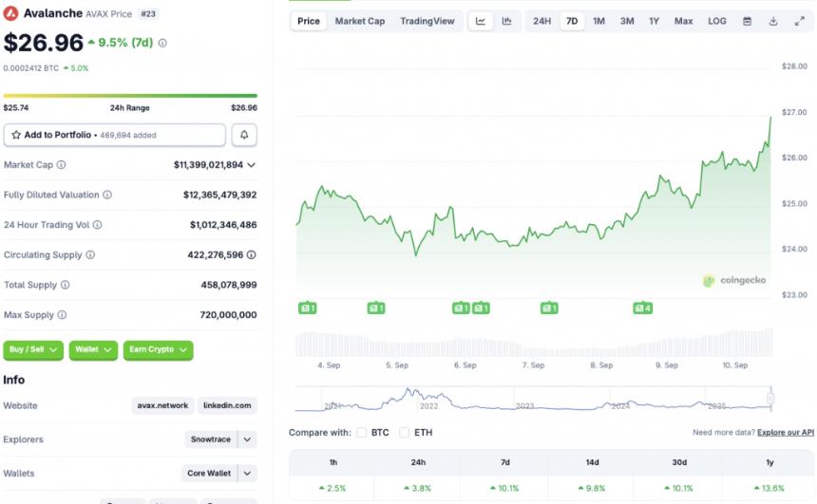This screenshot has width=817, height=504.
Task: Follow the Explore our API link
Action: click(x=786, y=433)
